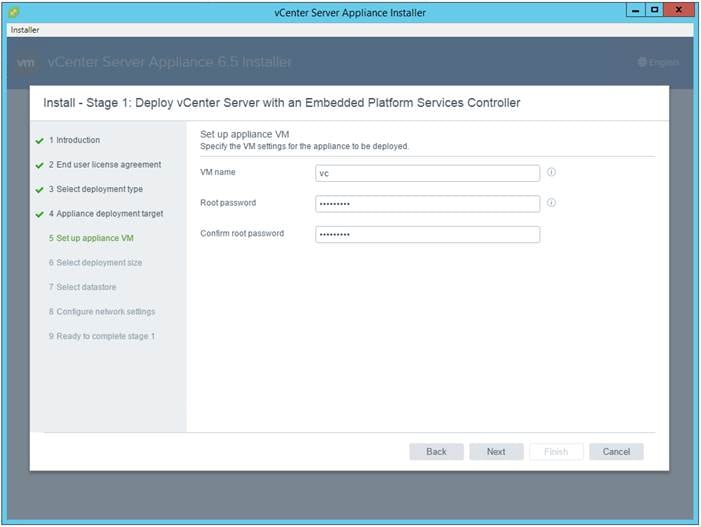
Task: Click the disabled Finish button
Action: coord(556,451)
